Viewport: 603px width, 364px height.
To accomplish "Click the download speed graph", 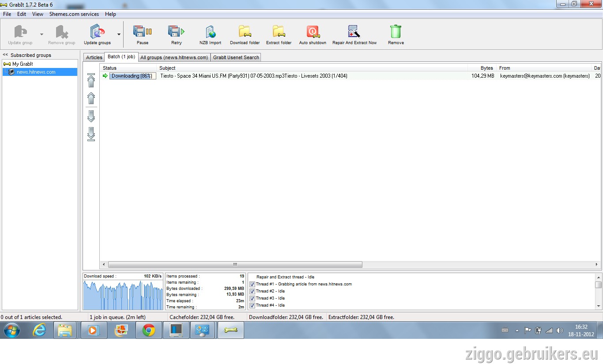I will click(123, 295).
